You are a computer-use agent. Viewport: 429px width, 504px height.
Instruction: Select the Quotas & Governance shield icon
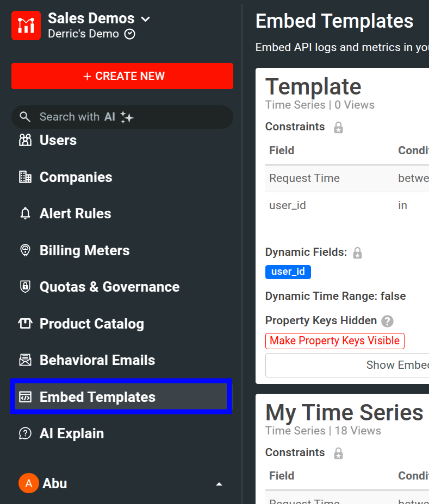[x=25, y=286]
